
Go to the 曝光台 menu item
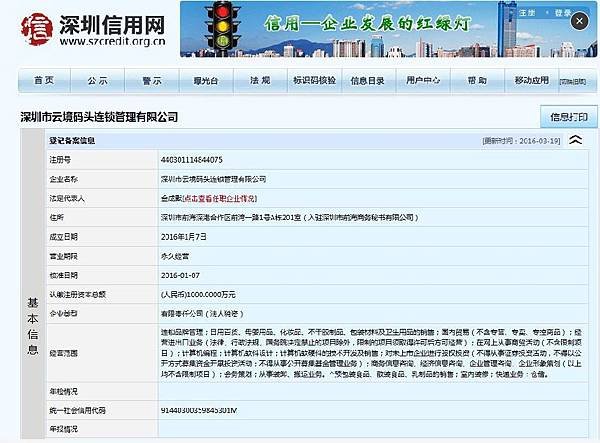point(206,80)
